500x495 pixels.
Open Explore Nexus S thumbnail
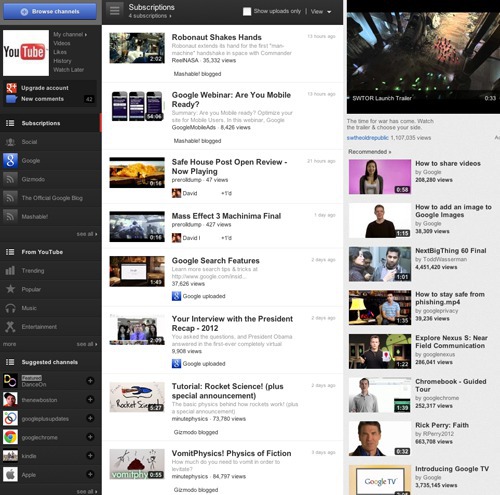click(x=380, y=351)
